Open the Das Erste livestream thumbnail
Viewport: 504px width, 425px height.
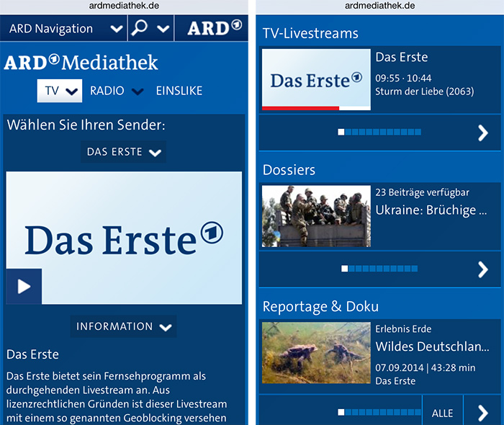point(316,80)
